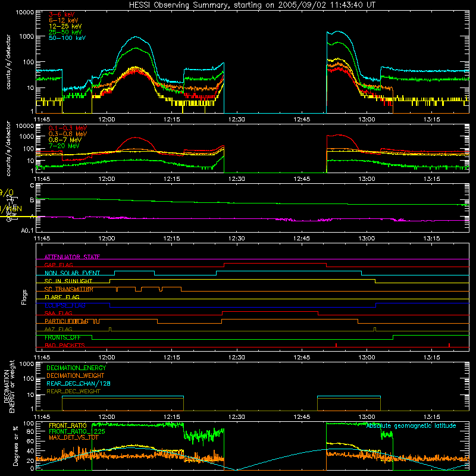This screenshot has height=476, width=476.
Task: Click the 'C' GOES class tick label
Action: [x=32, y=186]
